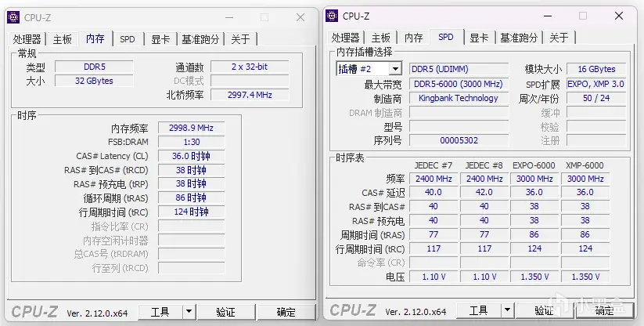Close the right CPU-Z window

pos(619,16)
